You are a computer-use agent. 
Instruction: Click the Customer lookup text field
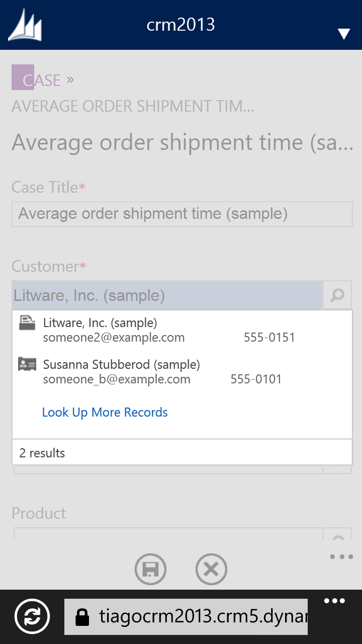[167, 295]
